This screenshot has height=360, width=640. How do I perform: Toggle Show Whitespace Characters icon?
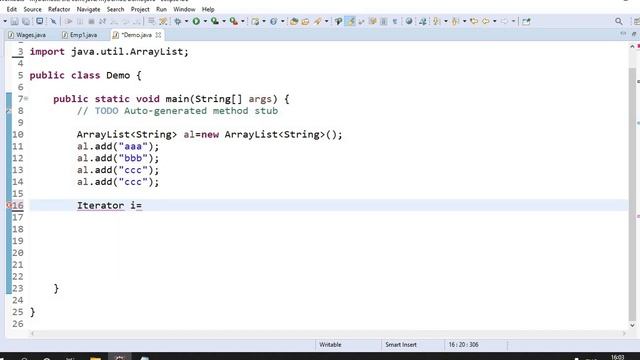[395, 21]
